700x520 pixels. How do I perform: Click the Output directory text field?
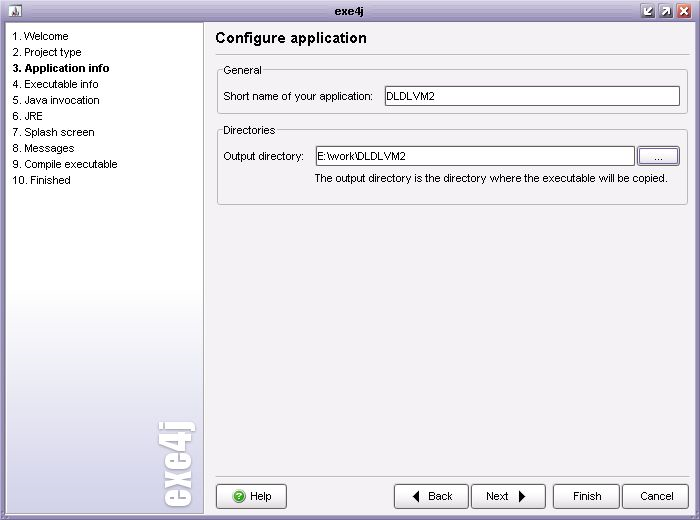coord(475,156)
